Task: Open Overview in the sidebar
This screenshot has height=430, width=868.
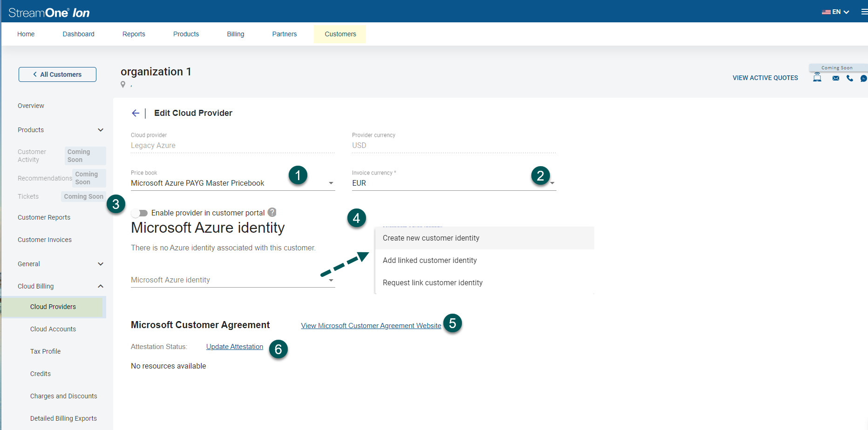Action: click(x=31, y=106)
